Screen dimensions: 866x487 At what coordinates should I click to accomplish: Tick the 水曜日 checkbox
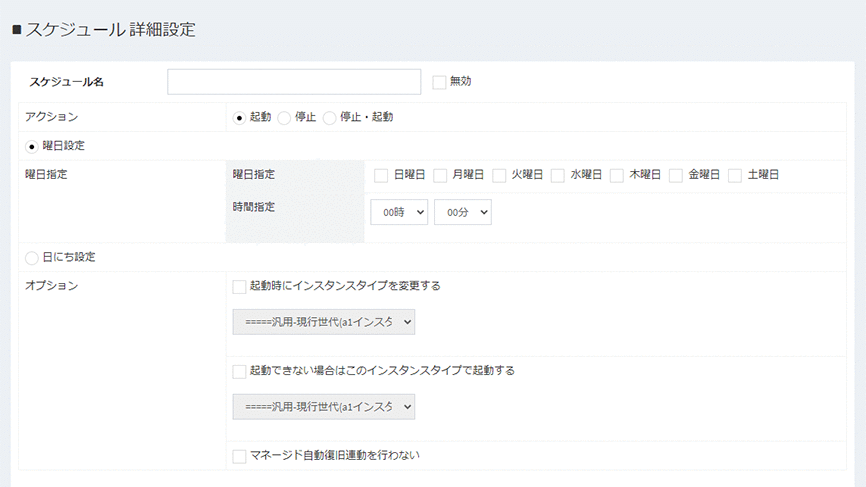point(558,176)
